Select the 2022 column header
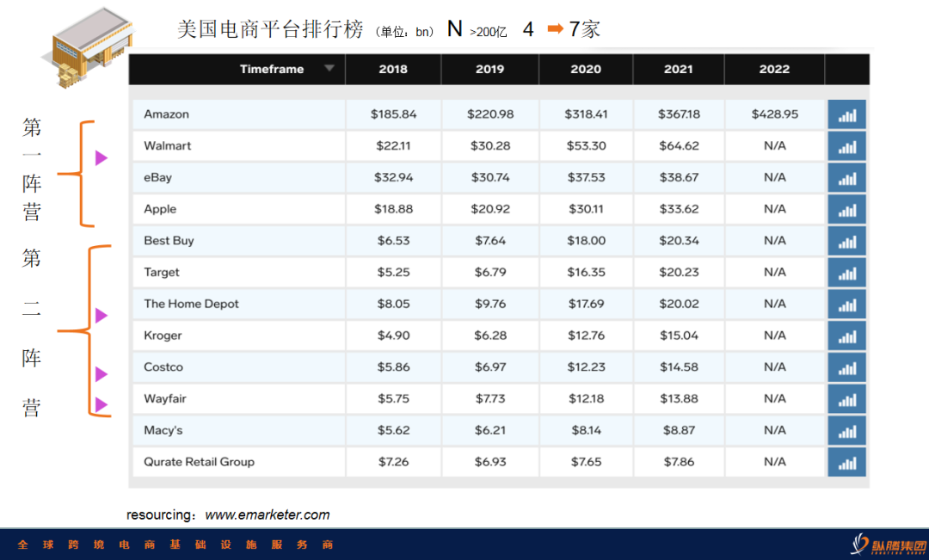Image resolution: width=929 pixels, height=560 pixels. click(x=774, y=69)
